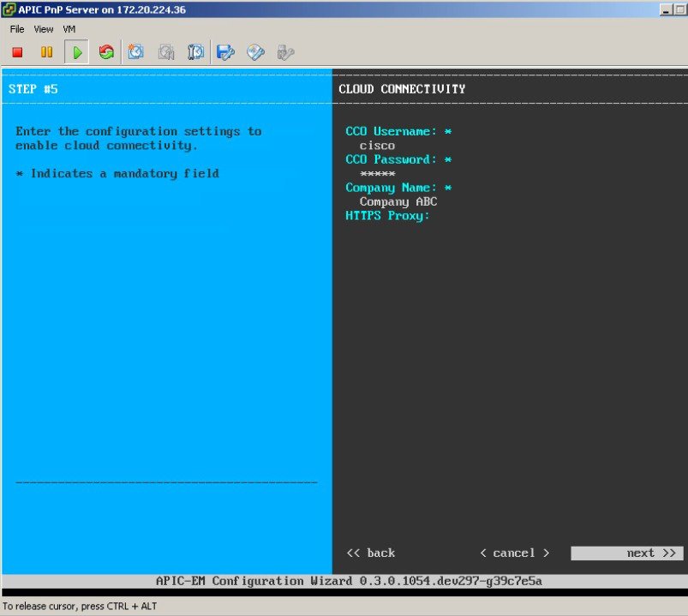Take a VM snapshot
The height and width of the screenshot is (616, 688).
tap(135, 52)
